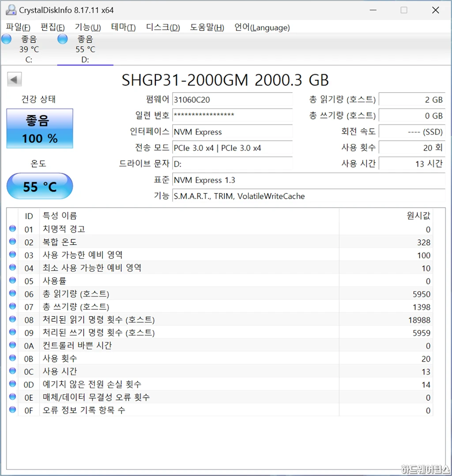
Task: Click status dot for 03 사용 가능한 예비 영역
Action: pos(12,255)
